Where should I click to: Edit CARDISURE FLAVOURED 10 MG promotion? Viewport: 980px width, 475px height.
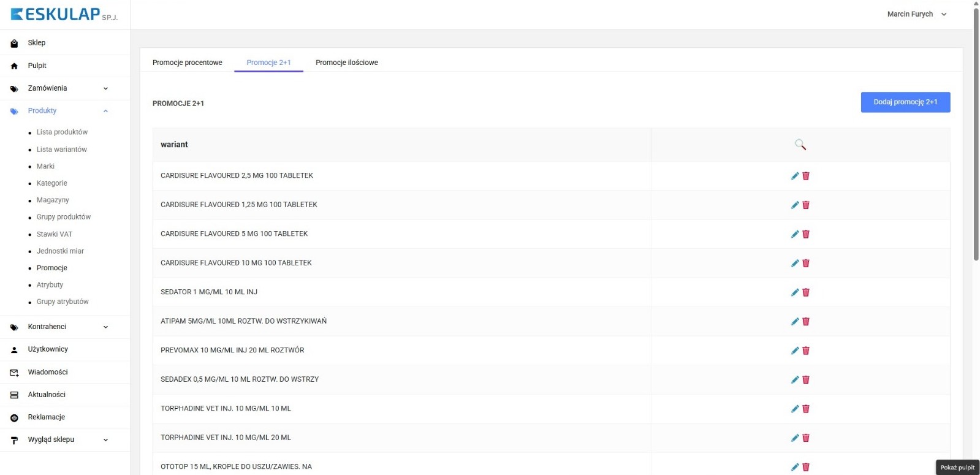(x=794, y=264)
